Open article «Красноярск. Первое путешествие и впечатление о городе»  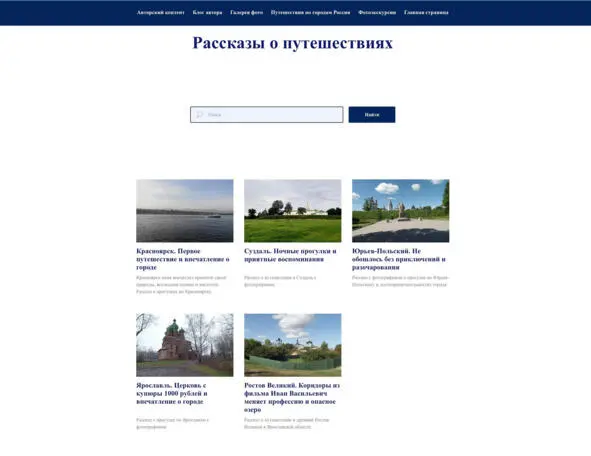click(183, 259)
